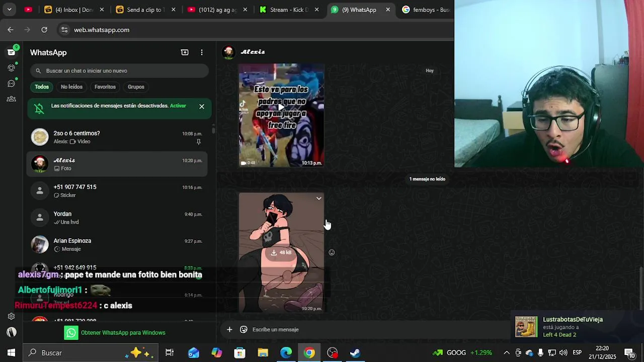Open the Status updates icon

(x=11, y=68)
